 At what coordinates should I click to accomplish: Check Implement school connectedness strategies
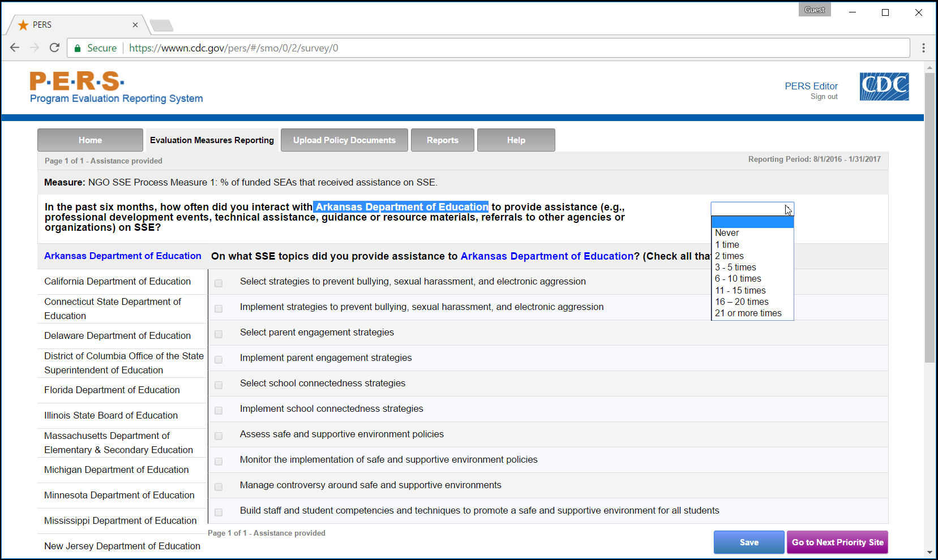(219, 411)
